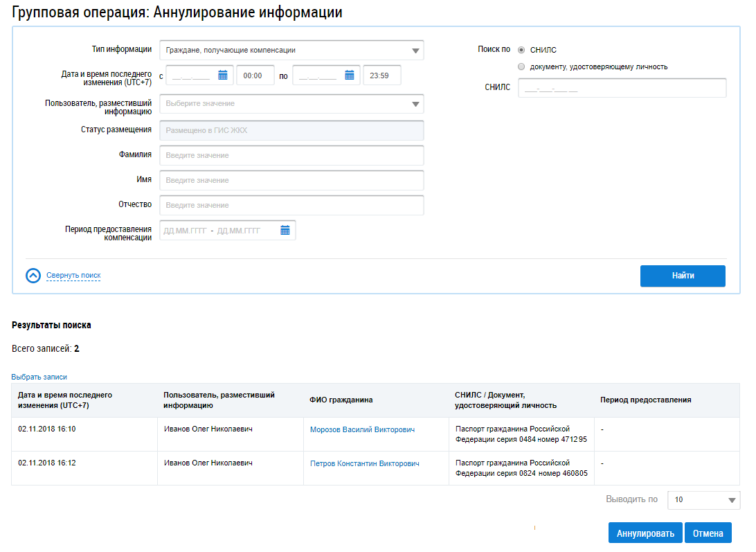The image size is (756, 552).
Task: Select search by СНИЛС radio button
Action: point(521,50)
